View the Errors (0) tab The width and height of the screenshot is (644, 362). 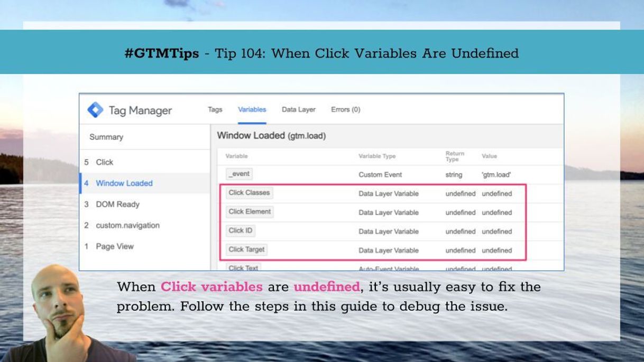click(x=345, y=109)
